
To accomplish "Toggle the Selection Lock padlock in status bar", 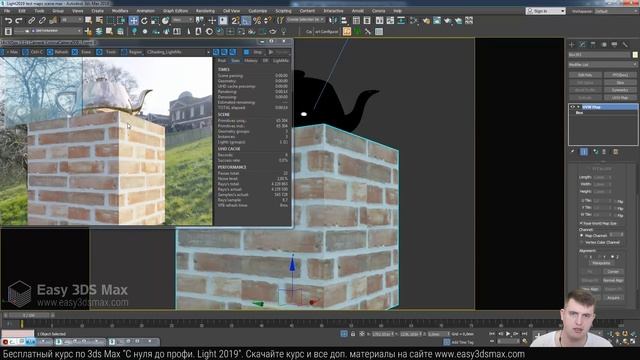I will coord(353,334).
